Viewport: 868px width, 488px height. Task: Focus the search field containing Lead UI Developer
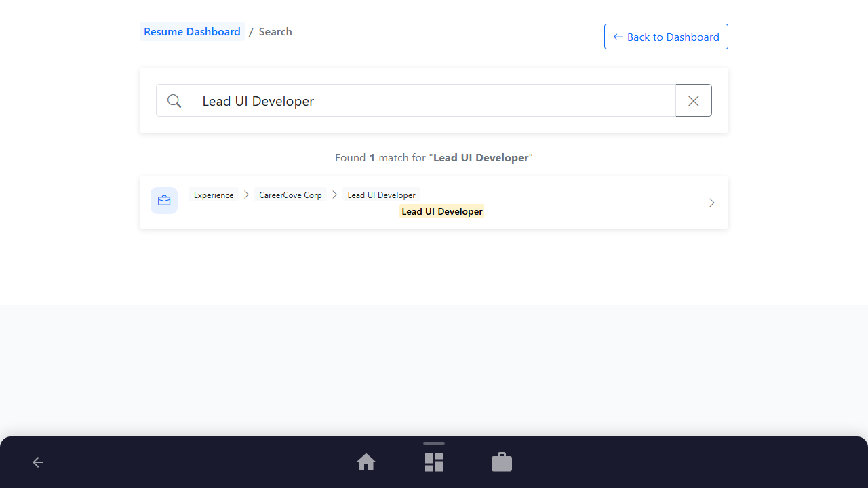point(434,100)
